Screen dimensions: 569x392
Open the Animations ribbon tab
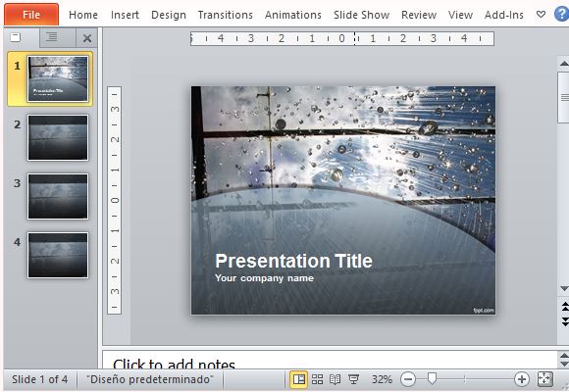click(293, 15)
